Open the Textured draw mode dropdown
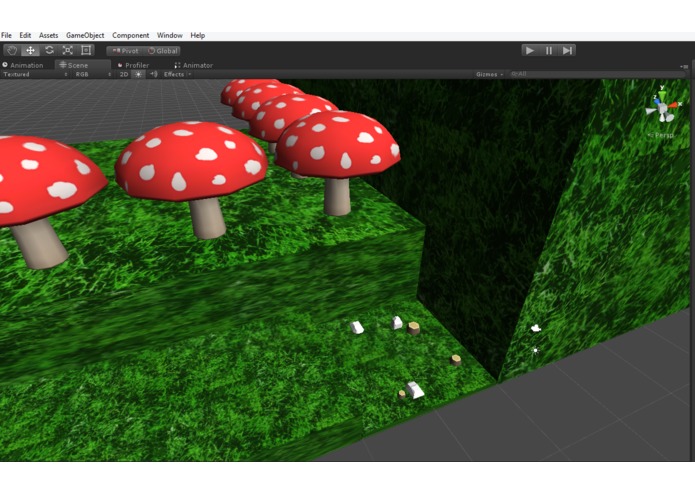Image resolution: width=695 pixels, height=494 pixels. coord(35,74)
